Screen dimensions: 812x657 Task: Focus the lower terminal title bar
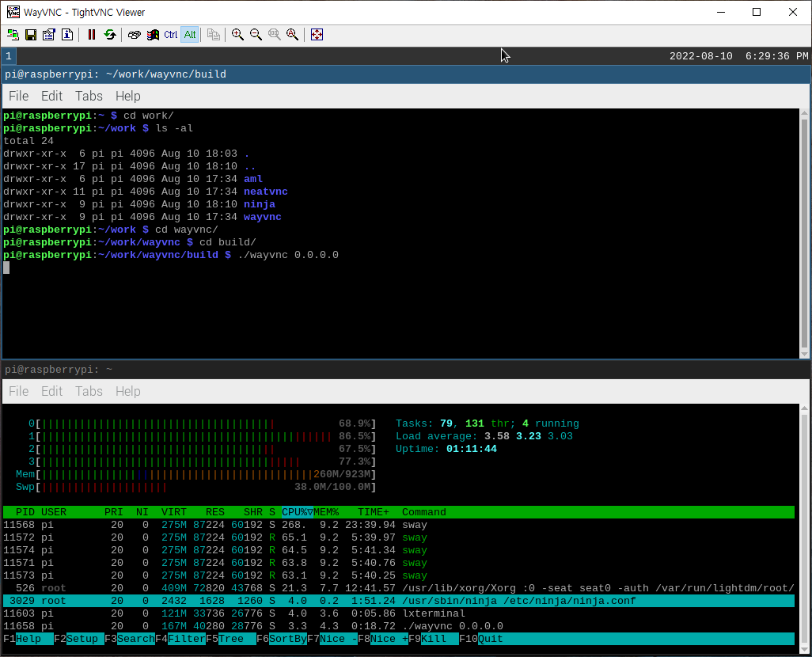pyautogui.click(x=406, y=370)
